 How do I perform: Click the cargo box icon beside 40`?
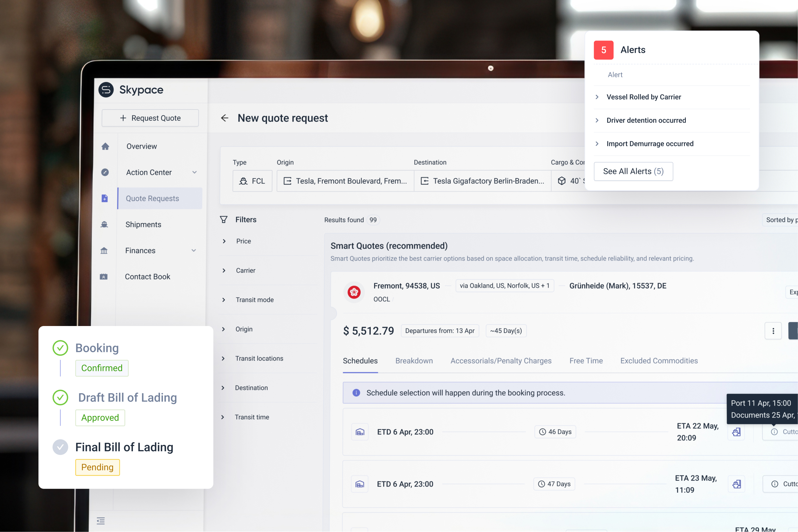561,181
